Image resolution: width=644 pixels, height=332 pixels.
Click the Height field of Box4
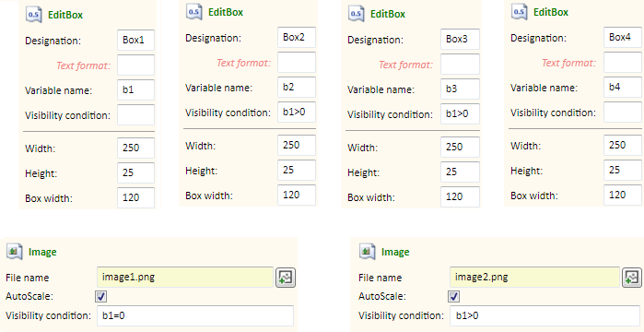tap(623, 170)
